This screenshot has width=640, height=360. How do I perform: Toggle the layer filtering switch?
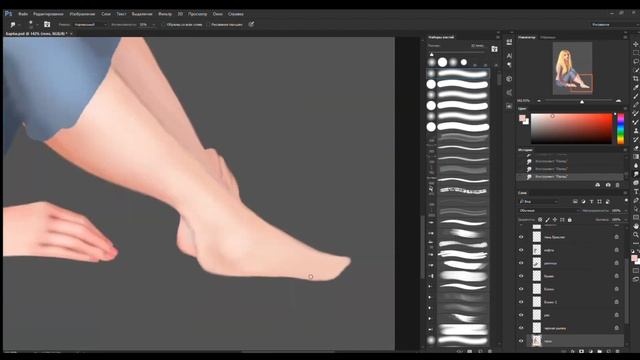(x=626, y=201)
